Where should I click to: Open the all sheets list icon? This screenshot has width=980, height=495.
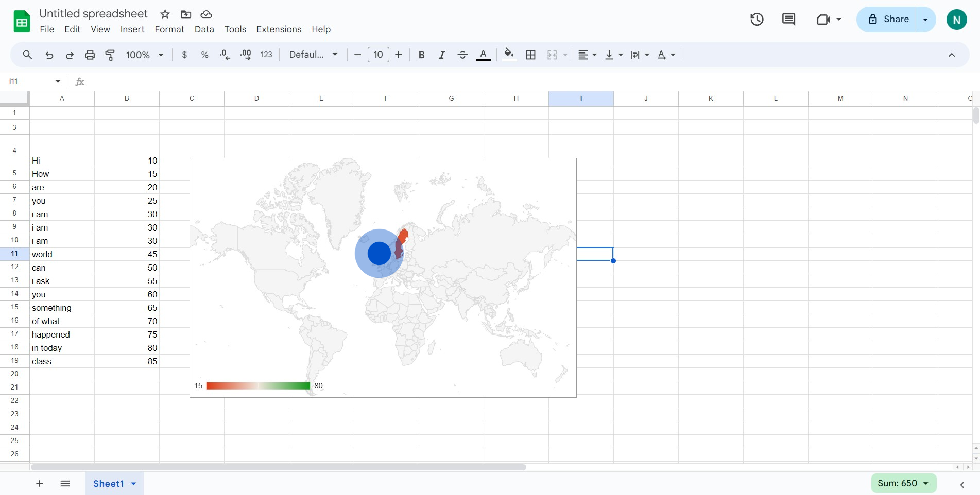coord(65,483)
